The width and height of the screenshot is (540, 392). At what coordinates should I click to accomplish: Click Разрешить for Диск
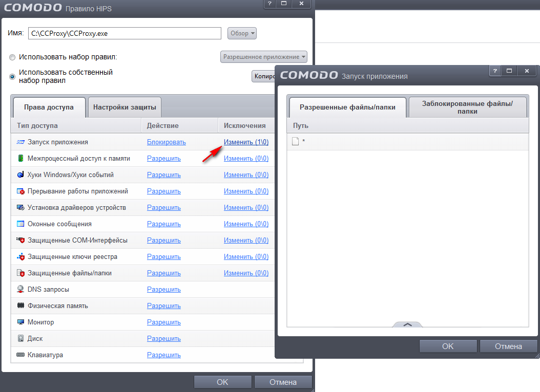click(164, 338)
